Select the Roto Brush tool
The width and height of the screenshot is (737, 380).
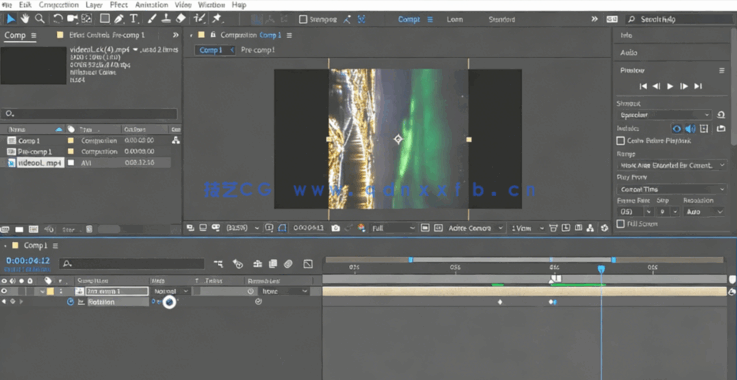[200, 19]
